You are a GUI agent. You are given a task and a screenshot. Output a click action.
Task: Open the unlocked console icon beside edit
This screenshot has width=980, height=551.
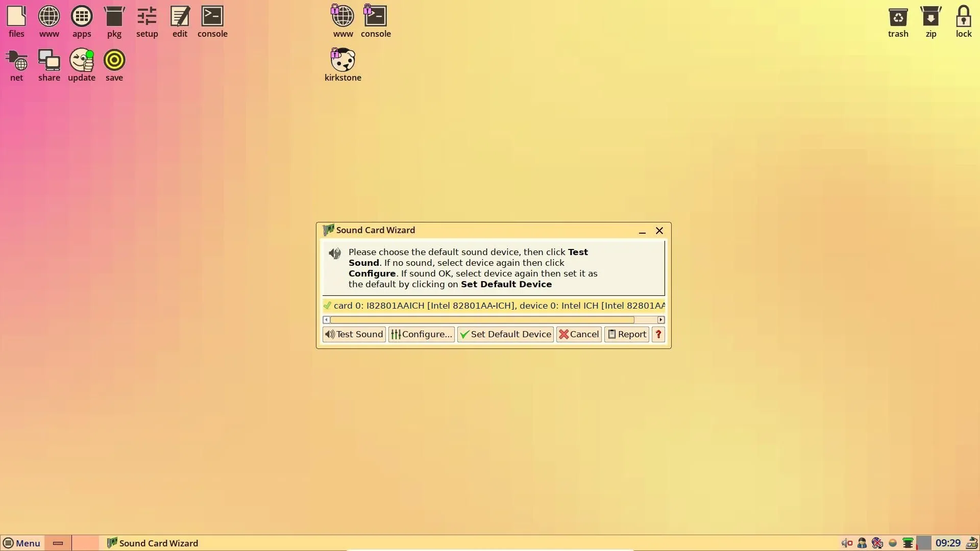tap(212, 21)
